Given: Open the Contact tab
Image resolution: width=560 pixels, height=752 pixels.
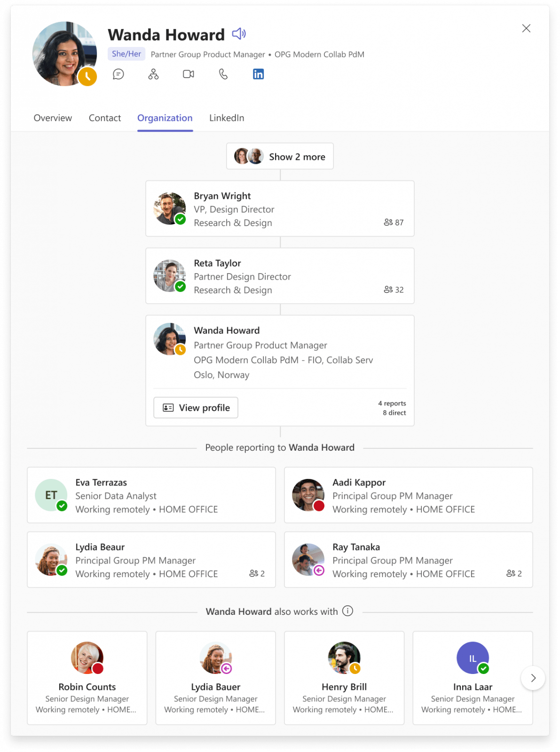Looking at the screenshot, I should [105, 118].
